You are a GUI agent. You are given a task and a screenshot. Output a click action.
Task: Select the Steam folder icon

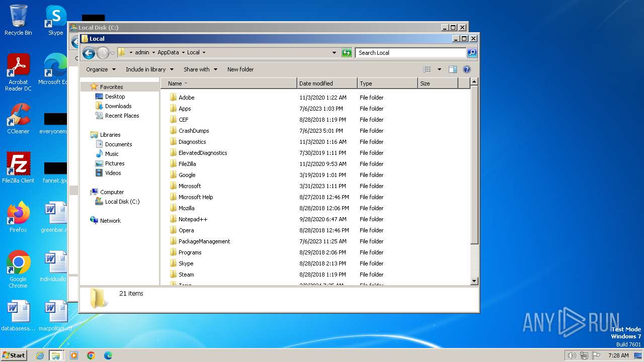click(x=173, y=275)
